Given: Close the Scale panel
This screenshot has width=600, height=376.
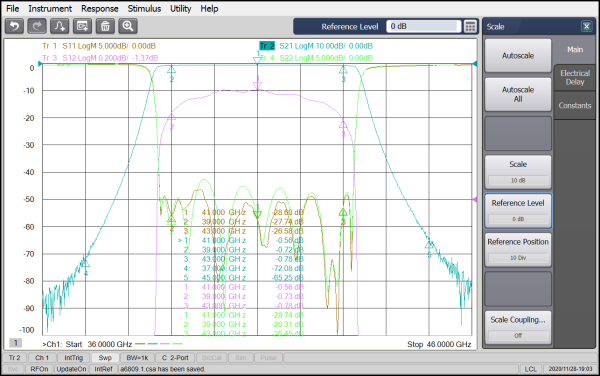Looking at the screenshot, I should click(586, 26).
